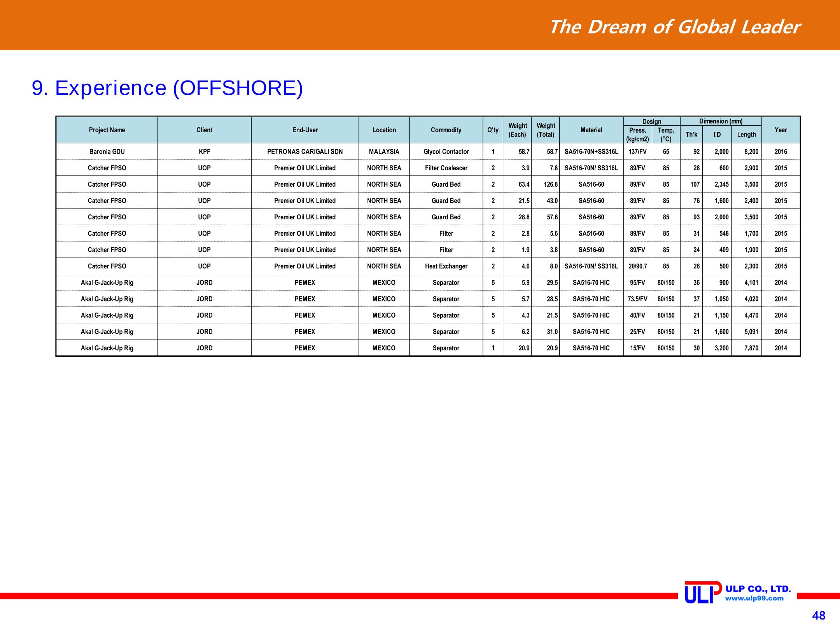
Task: Click the 'Material' column header
Action: click(x=591, y=130)
